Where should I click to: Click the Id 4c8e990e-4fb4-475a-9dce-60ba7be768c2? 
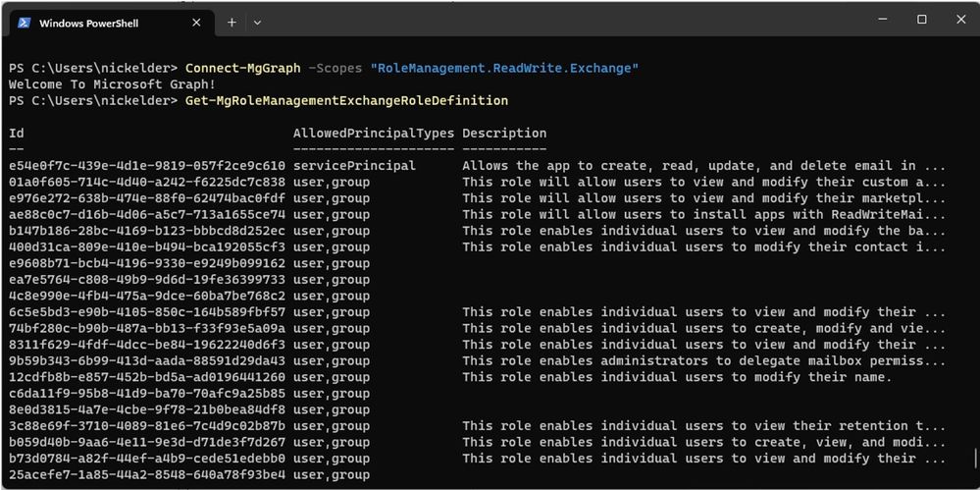click(147, 296)
